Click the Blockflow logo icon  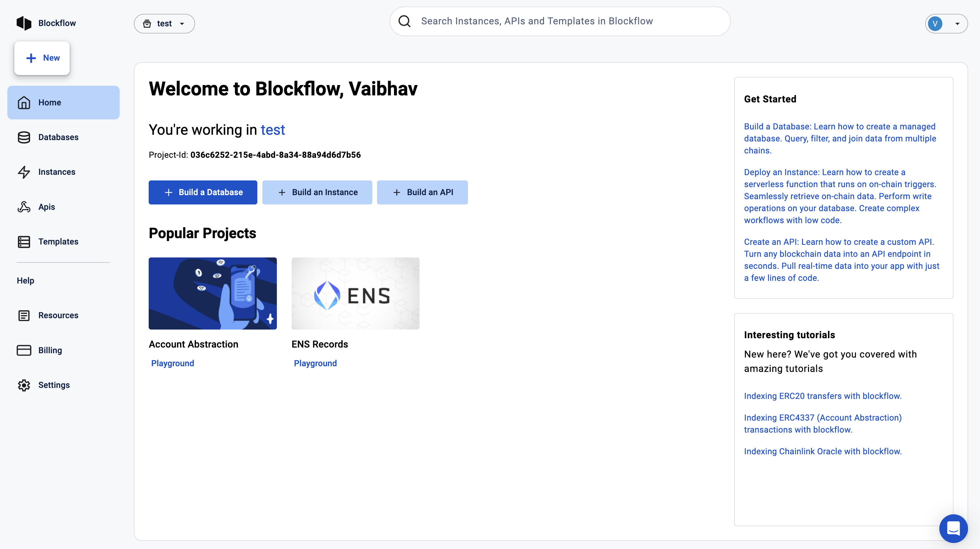(24, 23)
